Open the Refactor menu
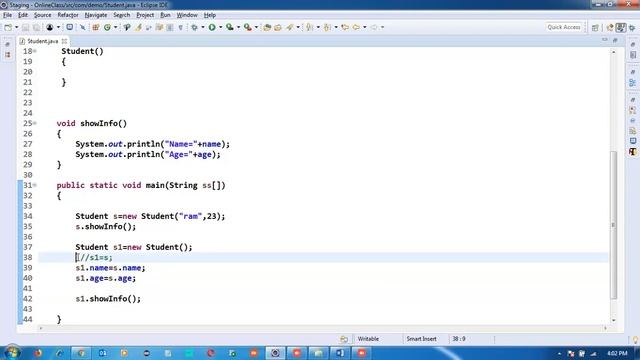640x360 pixels. (x=68, y=15)
